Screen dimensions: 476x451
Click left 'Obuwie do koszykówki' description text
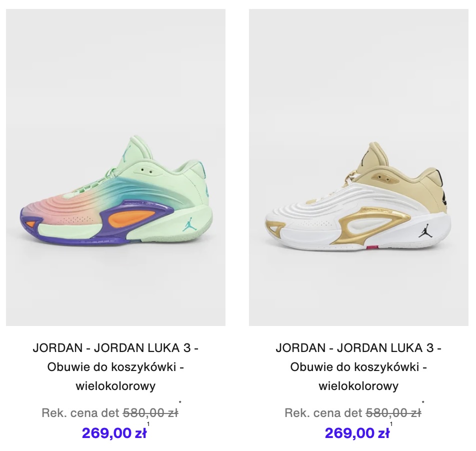pos(111,367)
